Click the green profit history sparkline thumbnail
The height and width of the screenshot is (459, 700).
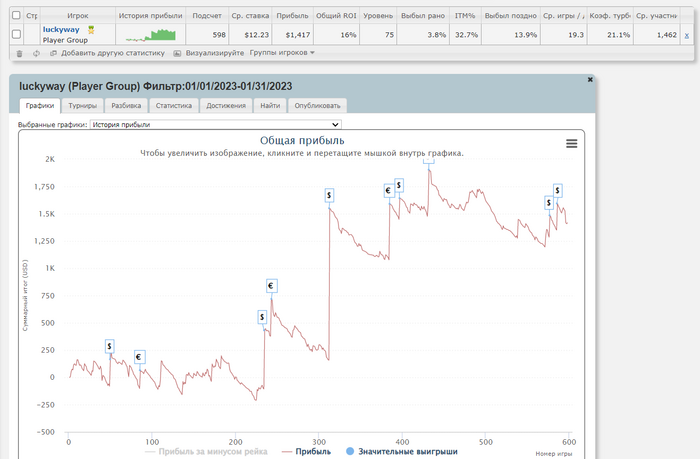tap(150, 35)
